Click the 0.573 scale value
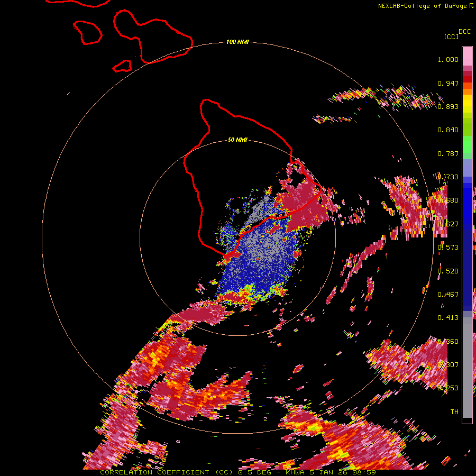476x476 pixels. pyautogui.click(x=448, y=248)
